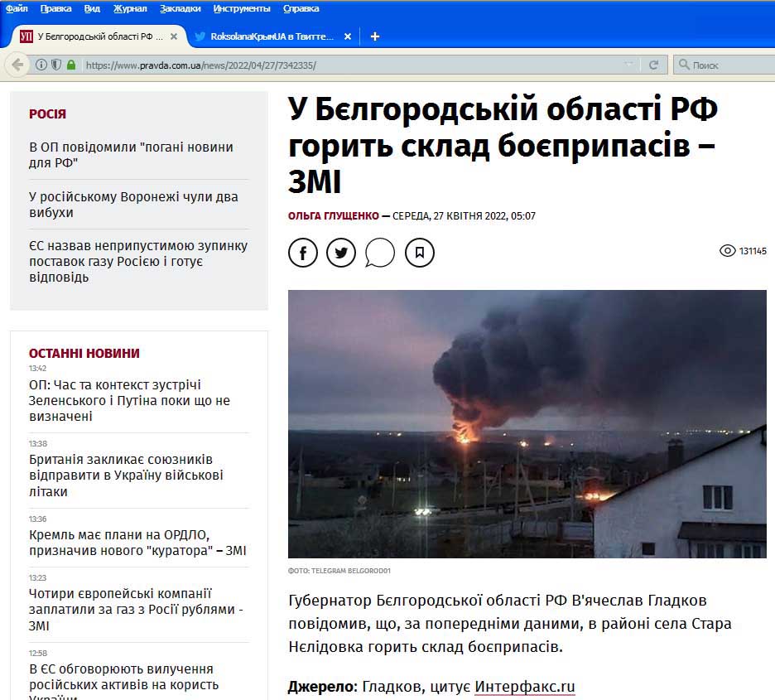Image resolution: width=775 pixels, height=700 pixels.
Task: Click the green secure connection padlock
Action: pos(71,65)
